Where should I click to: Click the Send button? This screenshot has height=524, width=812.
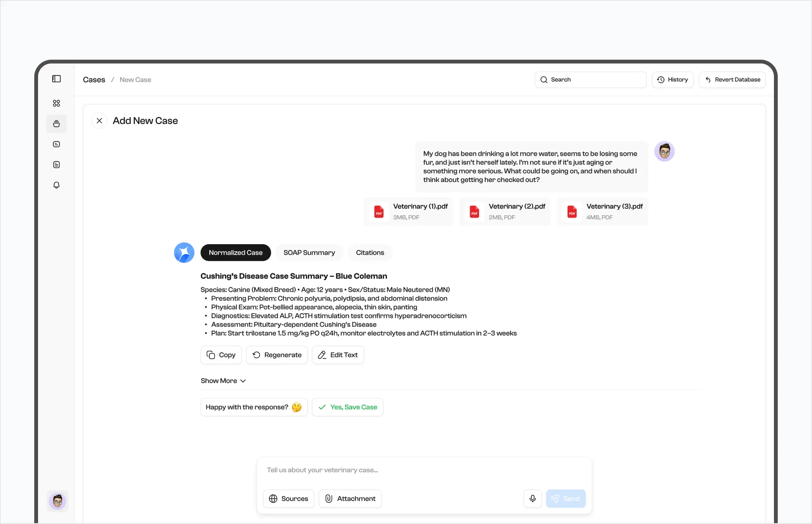(x=566, y=499)
